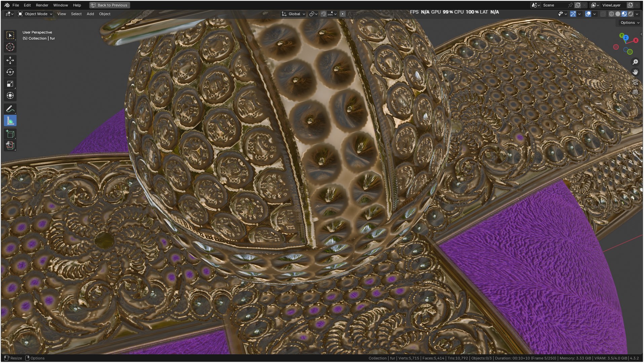Click the '(5) Collection | fur' label
Image resolution: width=644 pixels, height=363 pixels.
[39, 38]
